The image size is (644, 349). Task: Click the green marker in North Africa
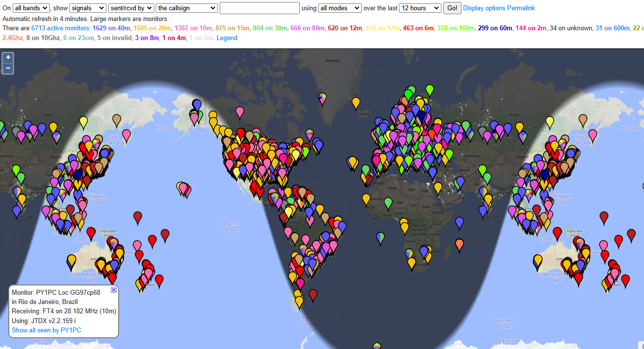(388, 201)
